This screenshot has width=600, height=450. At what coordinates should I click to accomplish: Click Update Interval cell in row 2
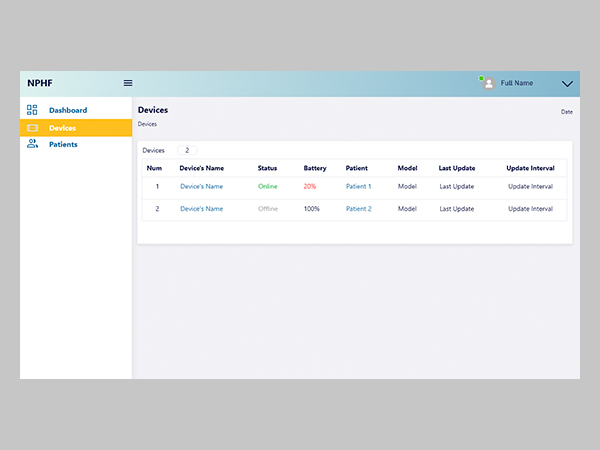tap(530, 209)
